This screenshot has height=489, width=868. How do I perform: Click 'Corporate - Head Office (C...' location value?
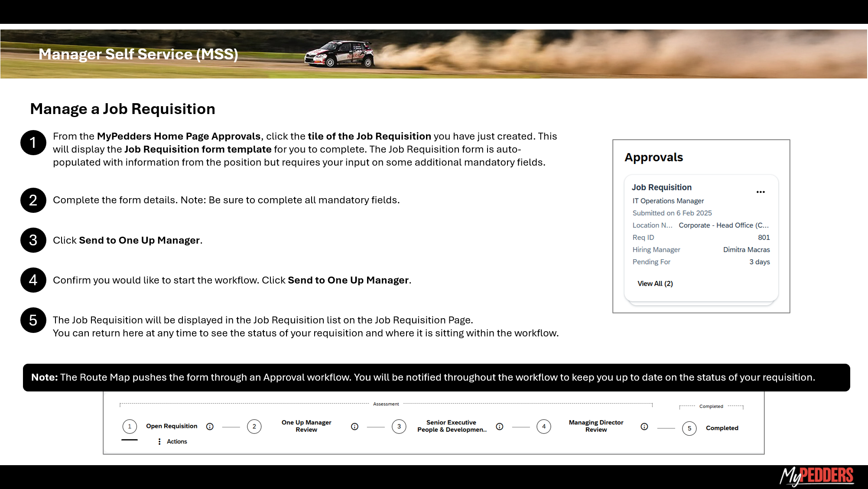[x=724, y=225]
